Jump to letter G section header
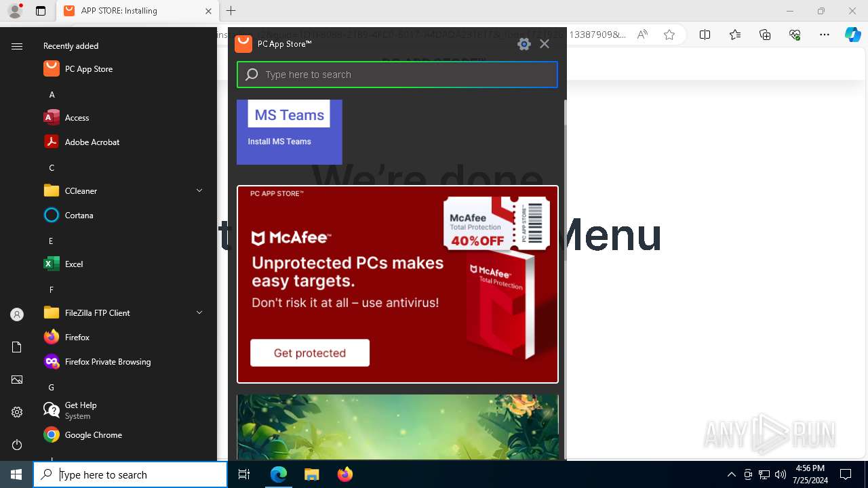868x488 pixels. 52,388
